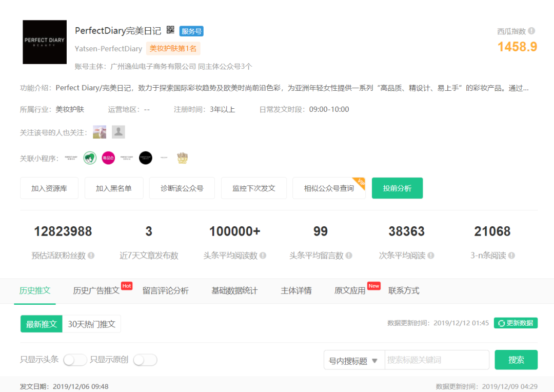Click the blue 服务号 badge
The image size is (554, 392).
(x=191, y=31)
